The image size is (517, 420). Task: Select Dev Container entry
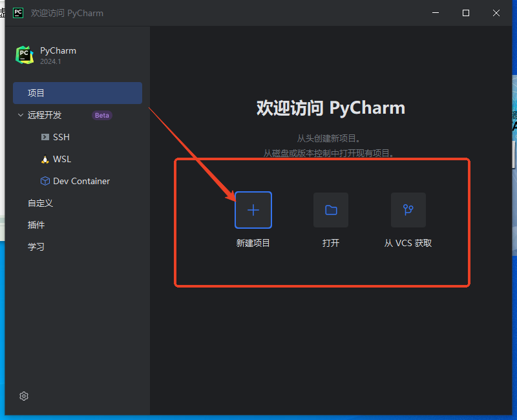point(81,181)
